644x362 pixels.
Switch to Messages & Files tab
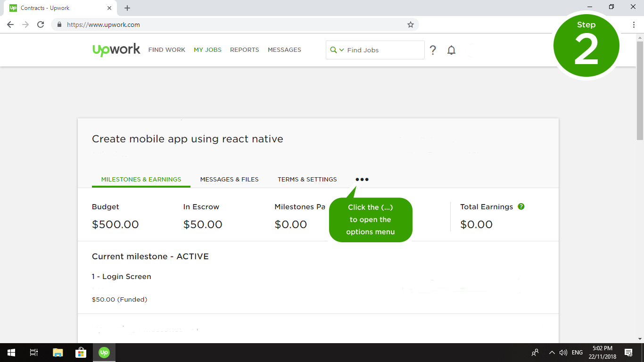pos(229,180)
